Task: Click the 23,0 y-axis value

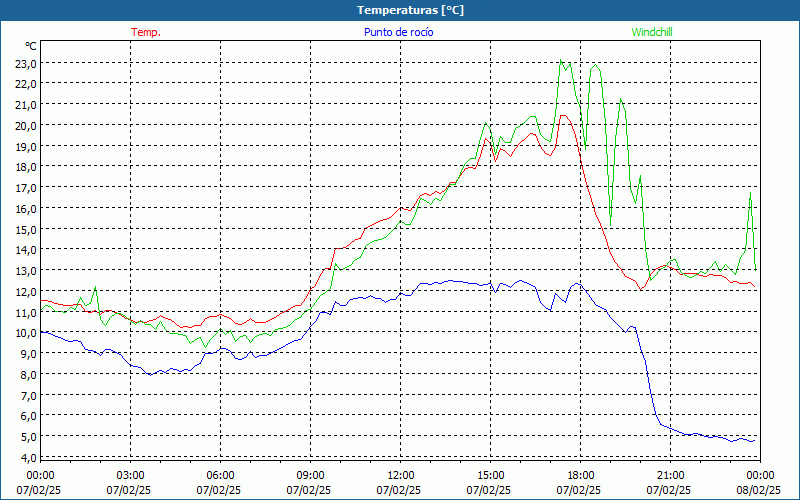Action: click(26, 64)
